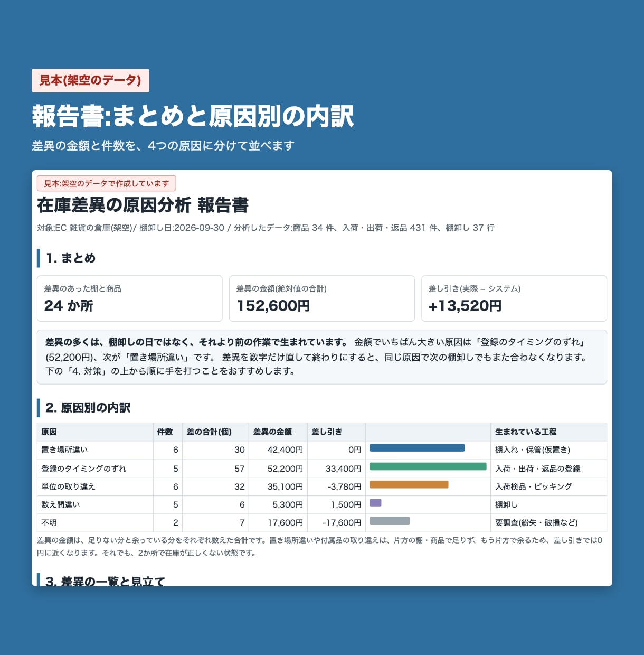Click the 見本:架空のデータで作成しています label

coord(107,183)
